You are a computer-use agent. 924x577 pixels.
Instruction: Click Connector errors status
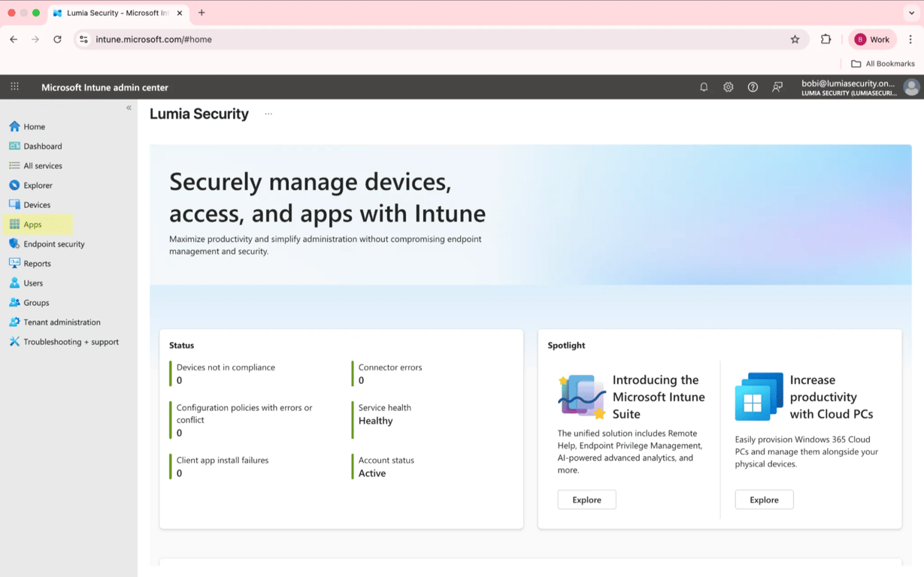(x=389, y=373)
